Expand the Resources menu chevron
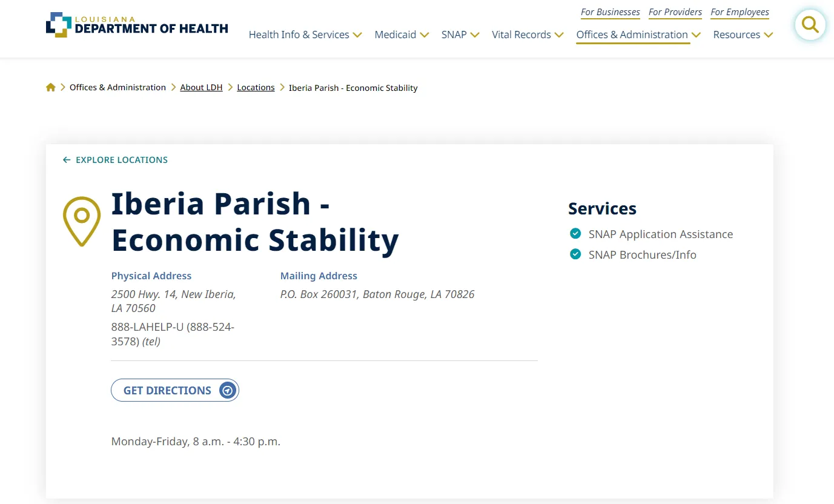Screen dimensions: 834x504 [769, 35]
